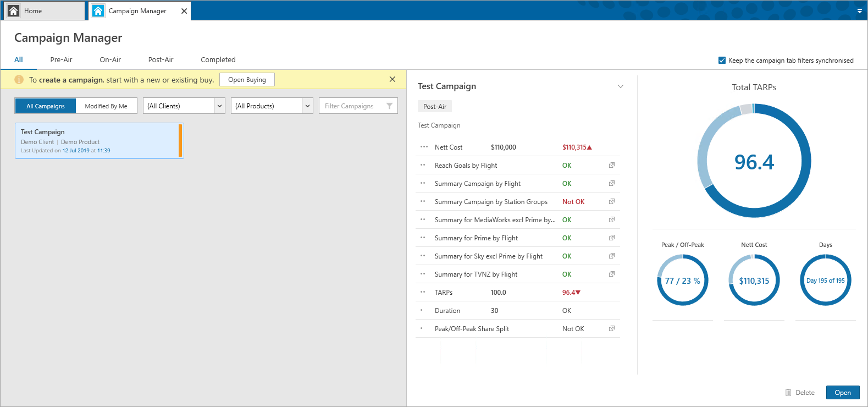Toggle Keep campaign tab filters synchronised checkbox
Viewport: 868px width, 407px height.
(x=722, y=61)
